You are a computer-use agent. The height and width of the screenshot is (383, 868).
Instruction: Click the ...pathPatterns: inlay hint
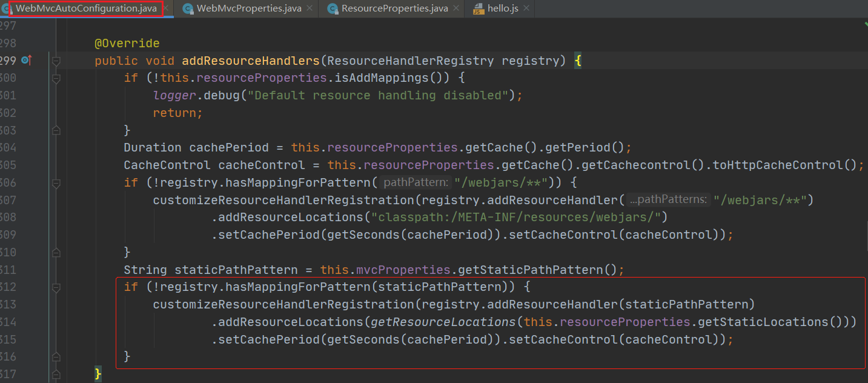coord(668,199)
